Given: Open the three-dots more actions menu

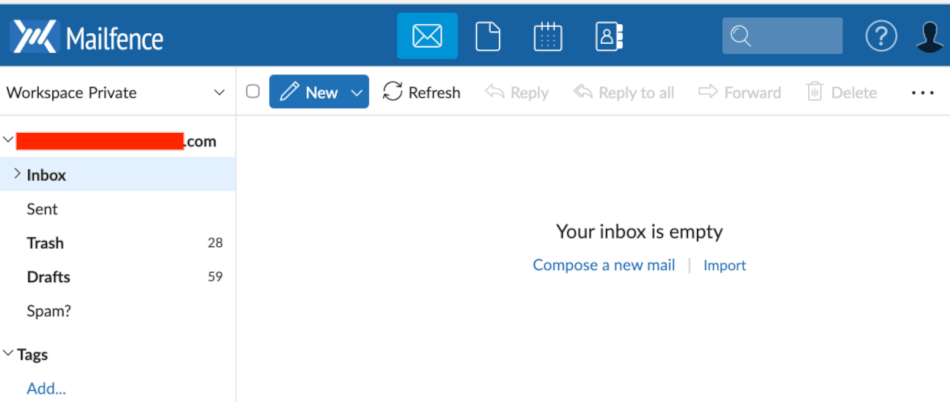Looking at the screenshot, I should pos(921,92).
